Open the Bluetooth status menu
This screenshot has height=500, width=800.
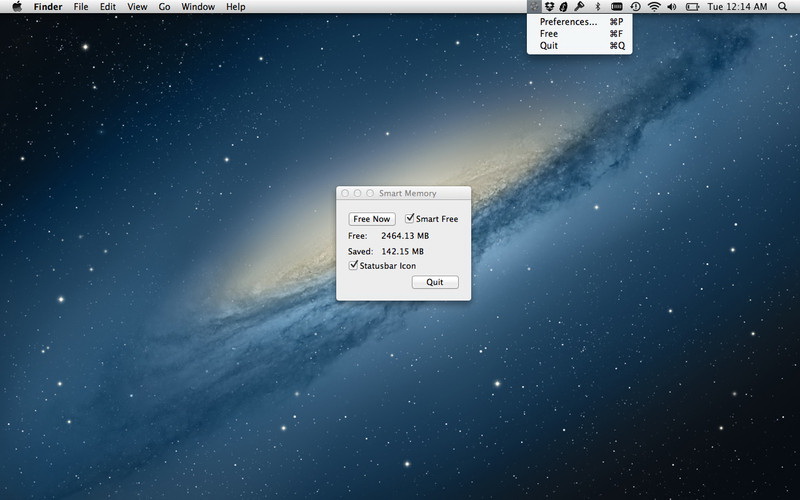597,7
